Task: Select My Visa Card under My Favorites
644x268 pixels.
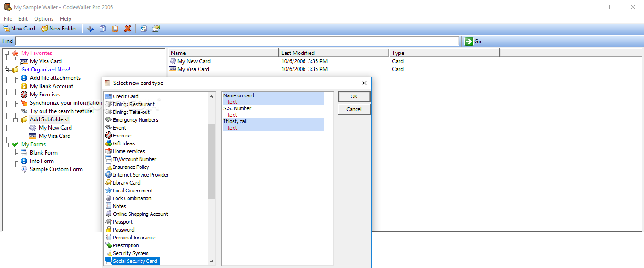Action: tap(46, 61)
